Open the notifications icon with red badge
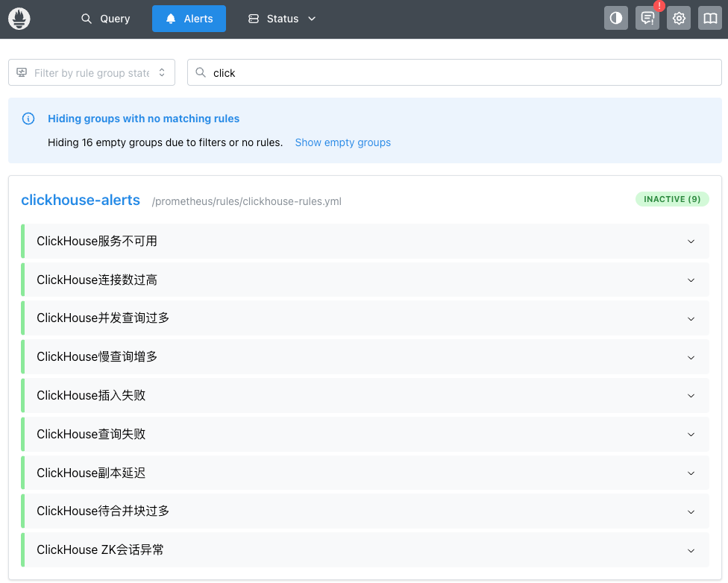728x583 pixels. click(x=647, y=19)
